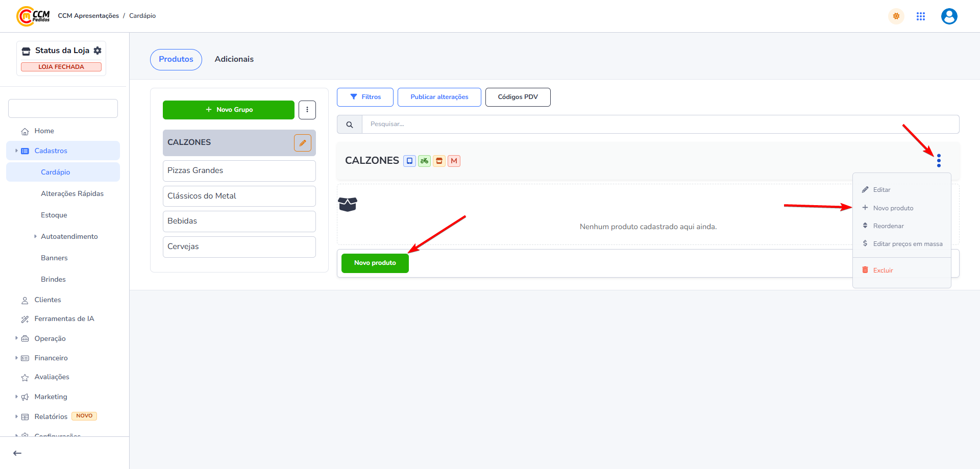Open the user profile avatar icon
Screen dimensions: 980x469
(x=949, y=16)
